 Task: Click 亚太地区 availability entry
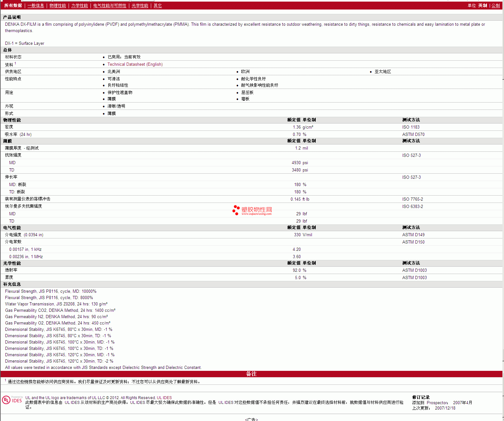point(383,71)
